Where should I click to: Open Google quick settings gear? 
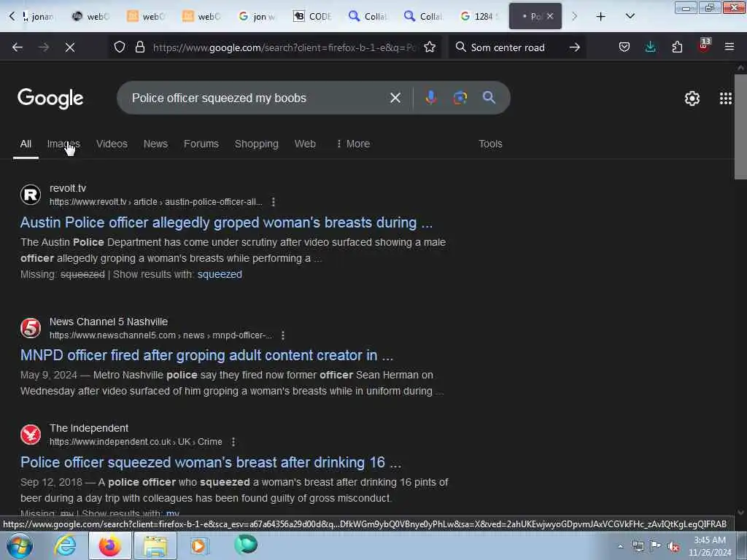692,98
